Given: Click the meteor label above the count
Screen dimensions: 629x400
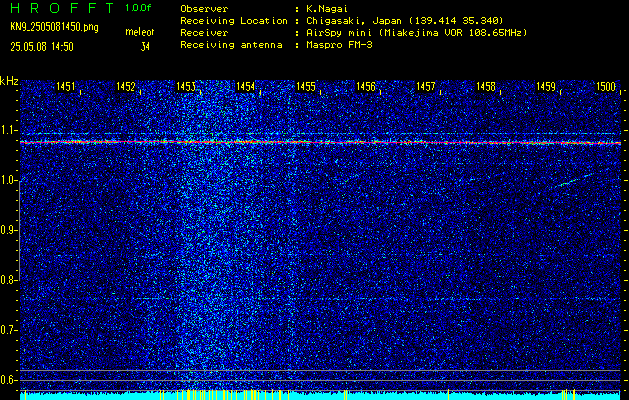Looking at the screenshot, I should click(139, 32).
